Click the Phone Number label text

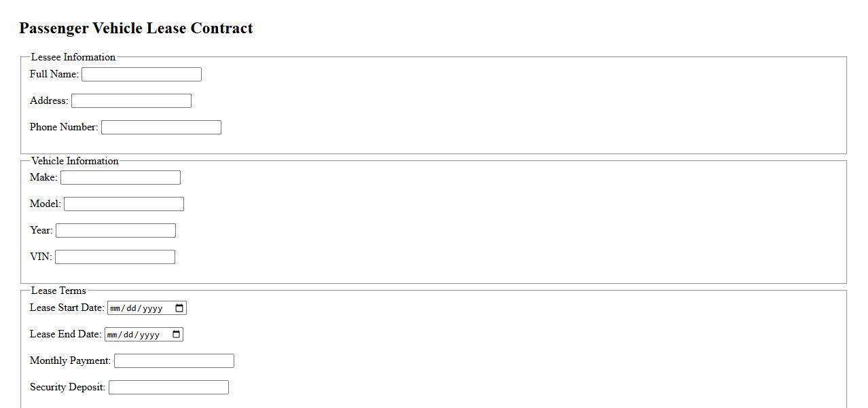click(x=64, y=127)
